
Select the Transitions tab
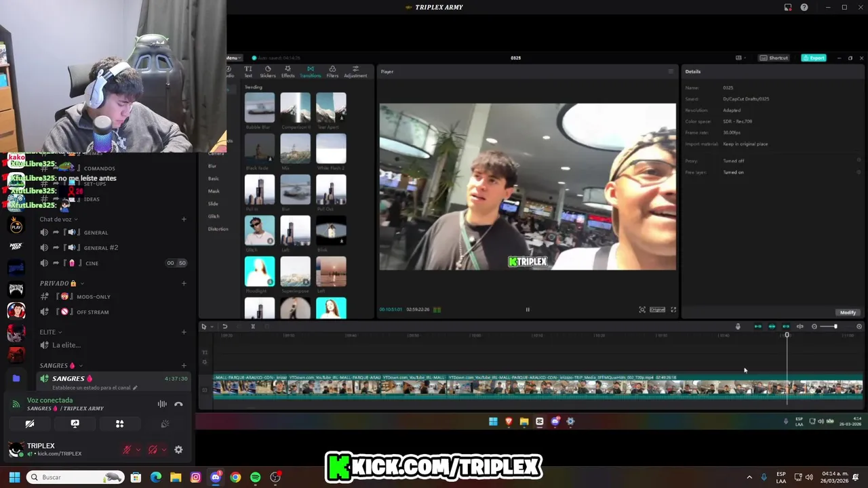tap(310, 71)
